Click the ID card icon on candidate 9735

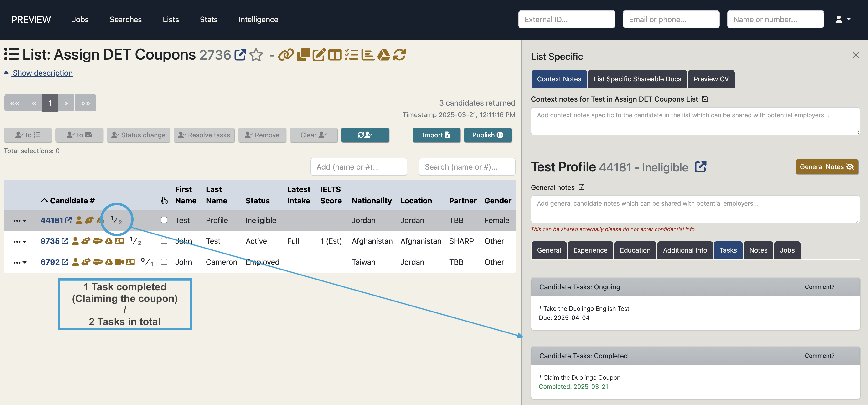click(x=120, y=241)
